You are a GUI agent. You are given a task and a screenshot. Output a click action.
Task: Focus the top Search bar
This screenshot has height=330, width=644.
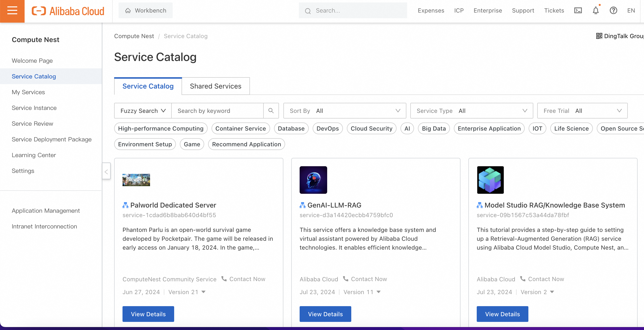coord(353,11)
